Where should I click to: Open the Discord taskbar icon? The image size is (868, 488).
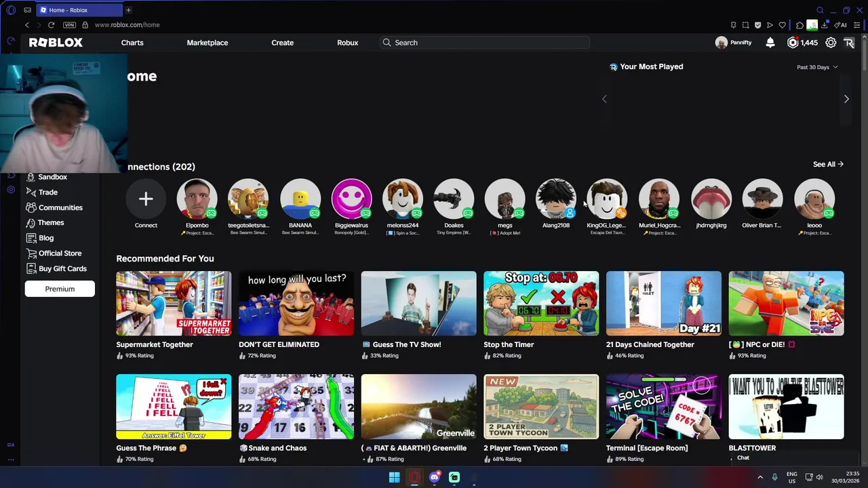(x=435, y=478)
